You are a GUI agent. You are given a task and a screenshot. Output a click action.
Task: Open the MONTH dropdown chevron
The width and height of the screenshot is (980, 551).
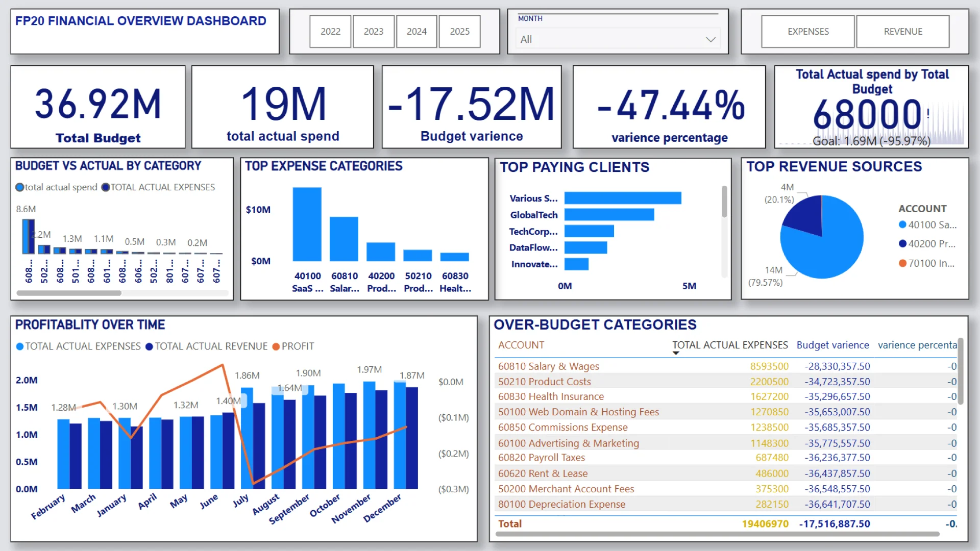(x=710, y=39)
